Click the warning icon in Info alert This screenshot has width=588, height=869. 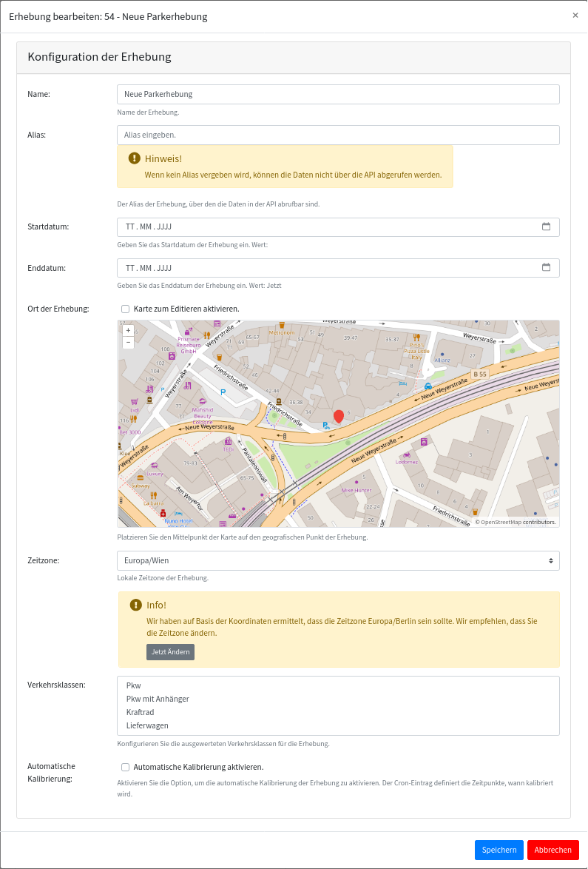[x=135, y=605]
